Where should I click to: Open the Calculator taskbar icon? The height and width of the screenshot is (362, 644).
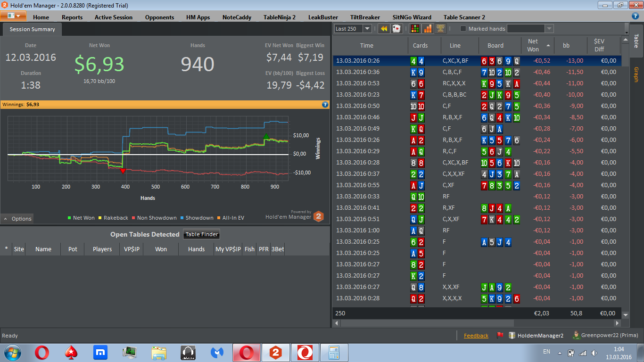coord(334,352)
